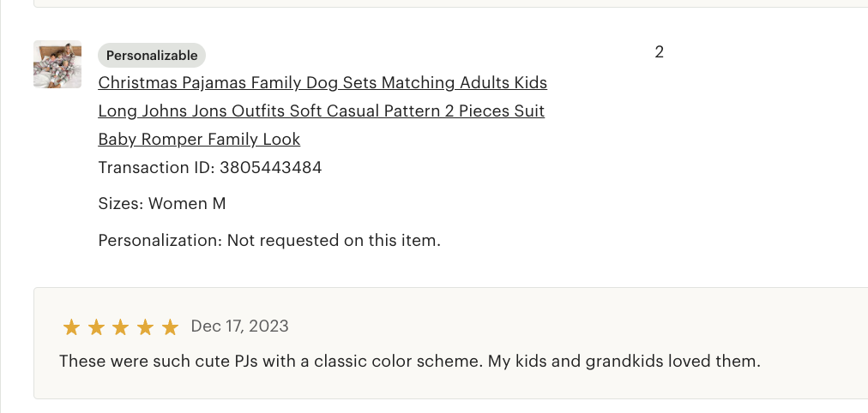Image resolution: width=868 pixels, height=413 pixels.
Task: Click the "Transaction ID:" label
Action: [157, 168]
